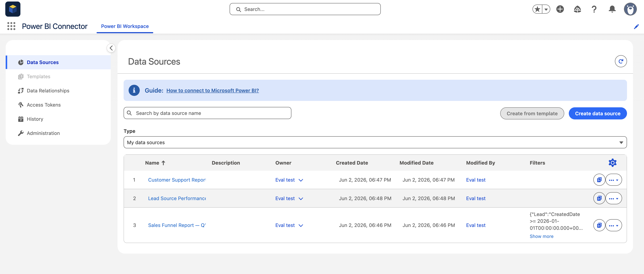Open table column settings gear
This screenshot has width=644, height=274.
(612, 163)
